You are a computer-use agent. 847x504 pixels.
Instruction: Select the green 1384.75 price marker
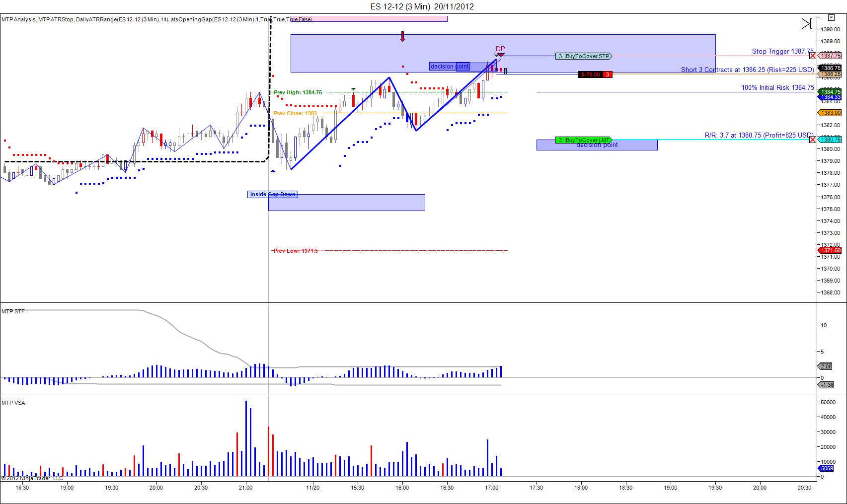[x=830, y=92]
